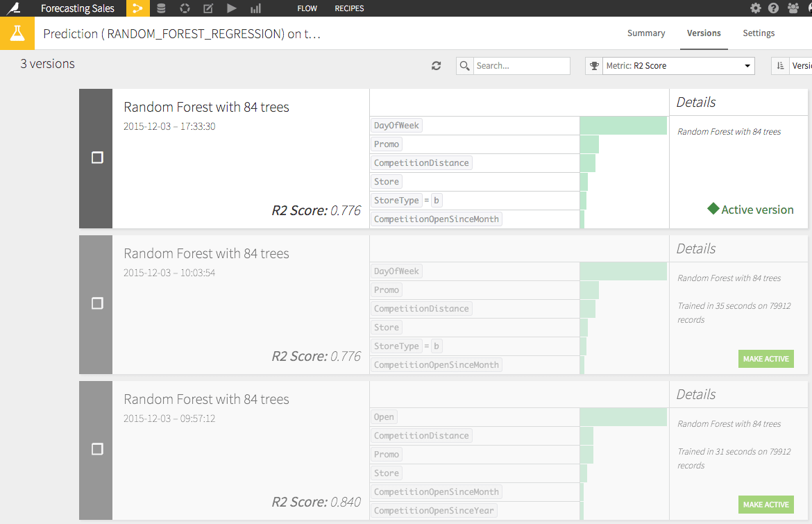The height and width of the screenshot is (524, 812).
Task: Select checkbox for the 10:03:54 version
Action: coord(97,303)
